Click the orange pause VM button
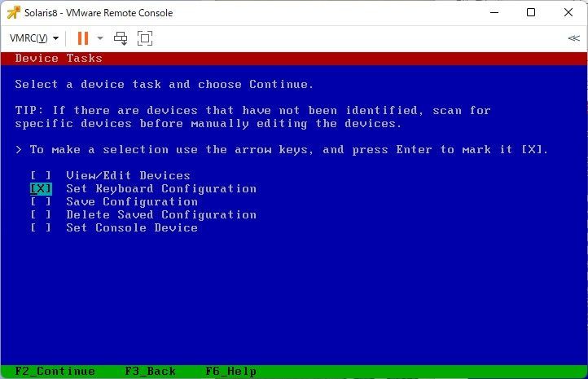This screenshot has width=588, height=379. coord(83,37)
